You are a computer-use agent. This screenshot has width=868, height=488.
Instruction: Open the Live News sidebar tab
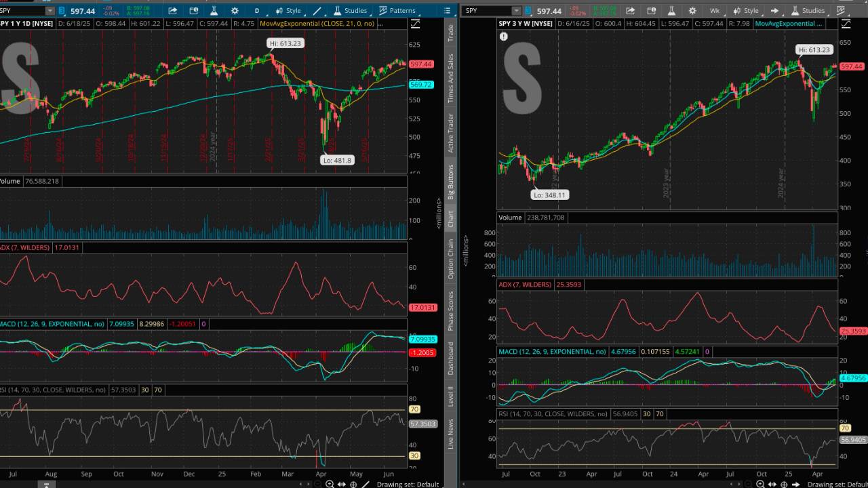tap(451, 434)
